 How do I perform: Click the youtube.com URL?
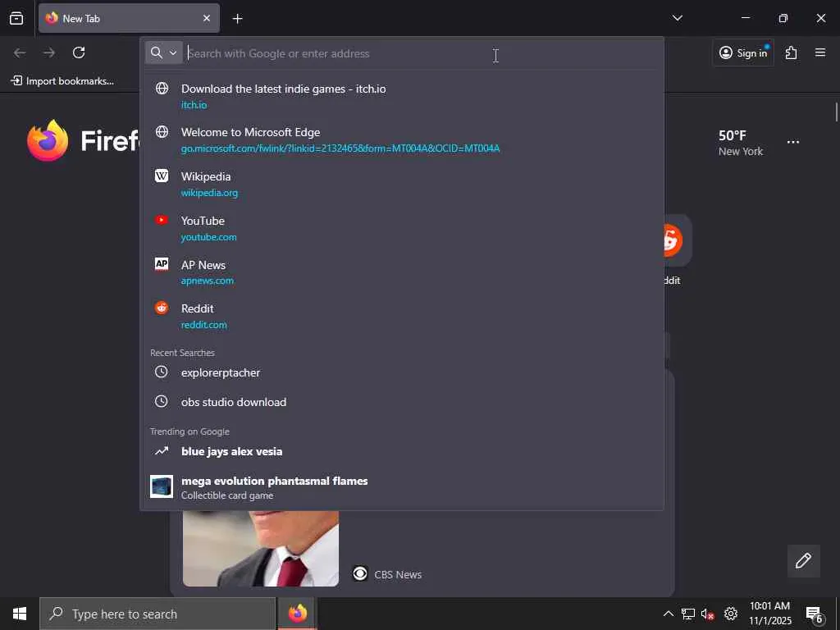tap(208, 237)
